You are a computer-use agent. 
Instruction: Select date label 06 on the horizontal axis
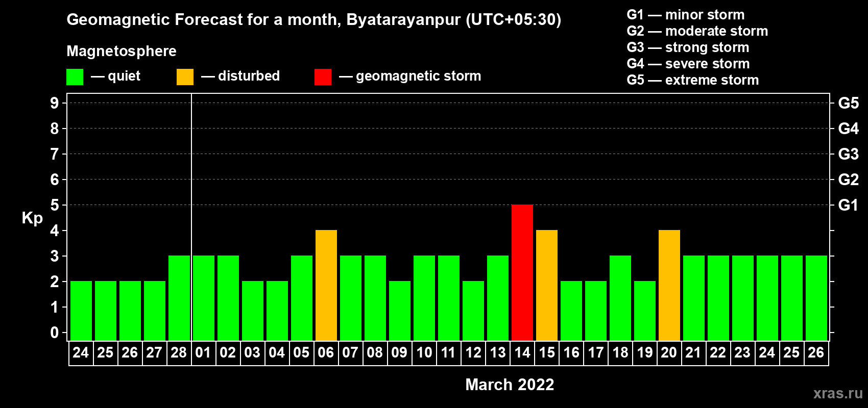click(x=326, y=353)
